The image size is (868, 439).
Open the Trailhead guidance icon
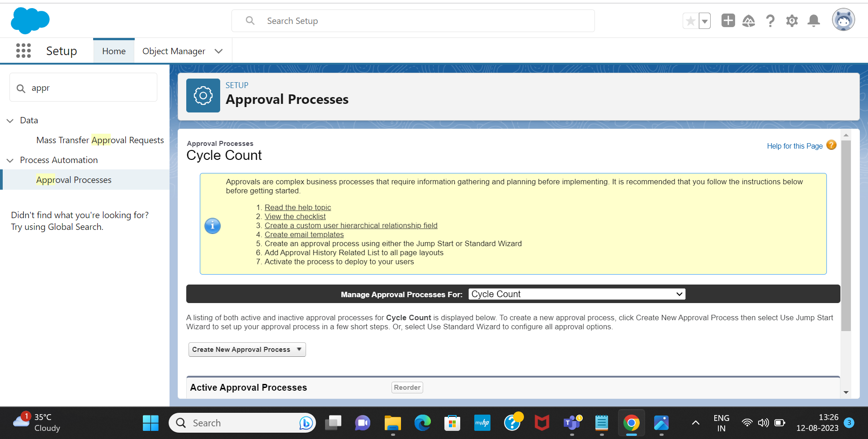click(749, 21)
